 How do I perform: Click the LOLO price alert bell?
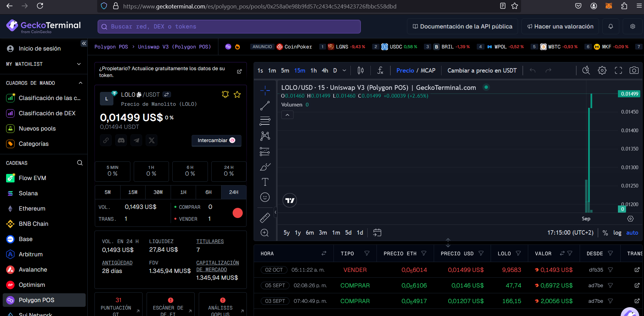click(225, 95)
